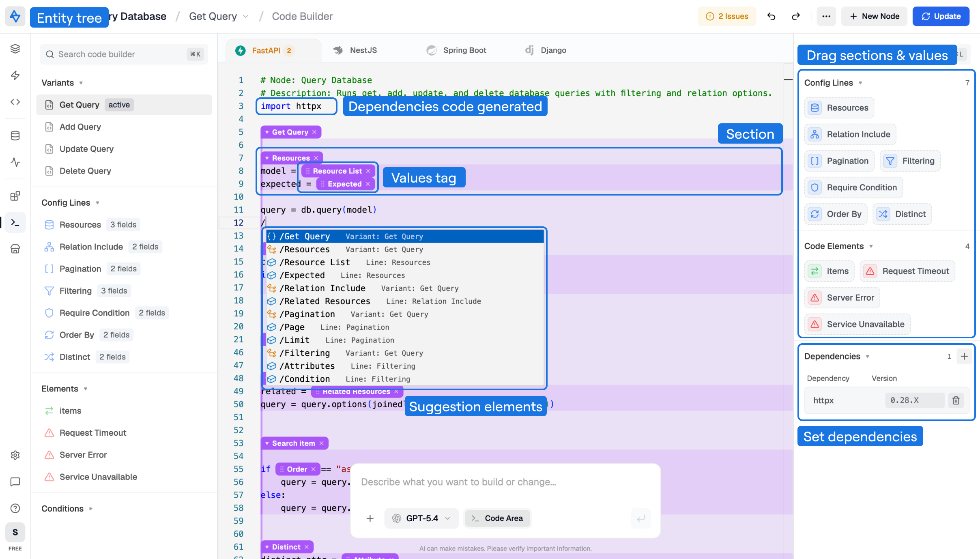Switch to the Spring Boot tab
The height and width of the screenshot is (559, 980).
tap(456, 50)
